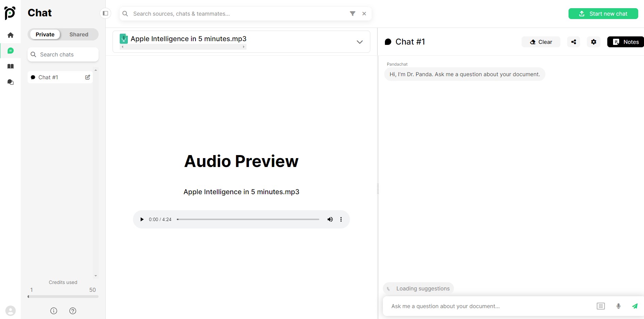Open the Notes panel
Viewport: 644px width, 319px height.
626,42
